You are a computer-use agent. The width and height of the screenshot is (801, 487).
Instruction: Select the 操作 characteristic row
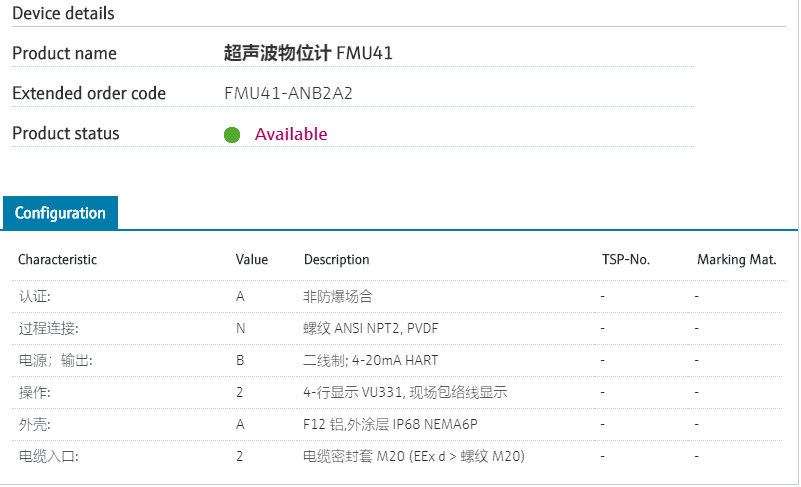[x=35, y=392]
